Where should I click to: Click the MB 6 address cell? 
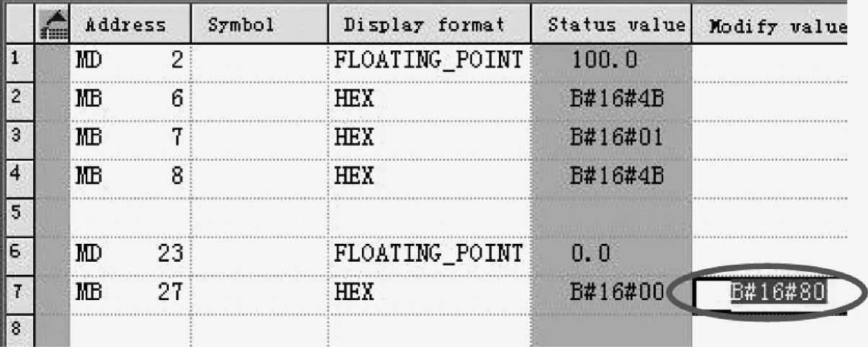pyautogui.click(x=130, y=98)
